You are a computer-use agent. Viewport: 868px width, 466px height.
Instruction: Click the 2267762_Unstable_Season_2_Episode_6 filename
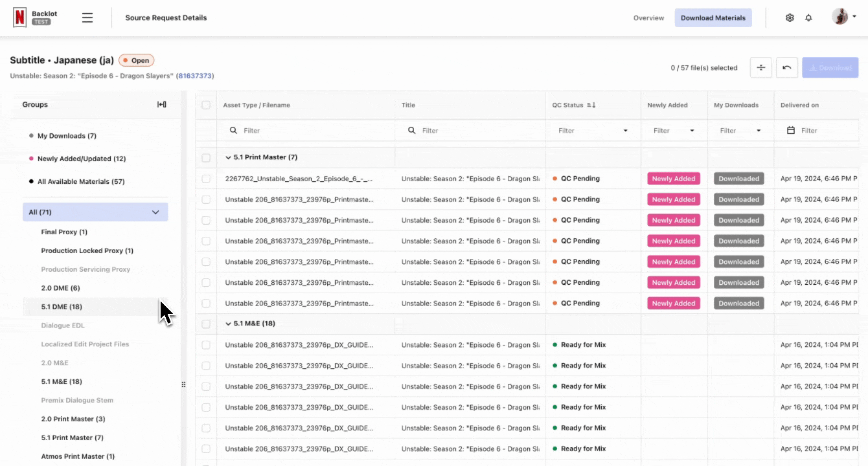pyautogui.click(x=299, y=179)
